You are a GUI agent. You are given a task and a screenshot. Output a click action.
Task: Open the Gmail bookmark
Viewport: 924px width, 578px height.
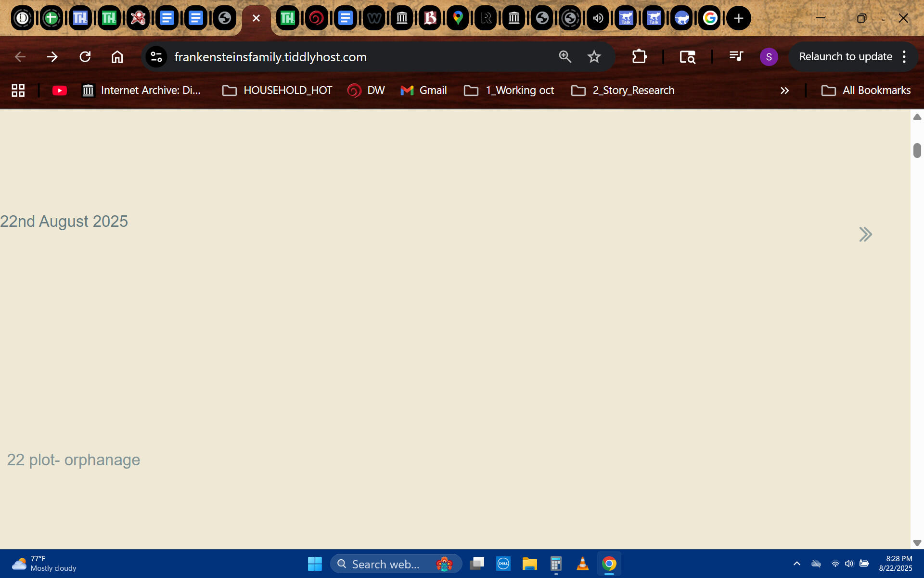[x=423, y=91]
